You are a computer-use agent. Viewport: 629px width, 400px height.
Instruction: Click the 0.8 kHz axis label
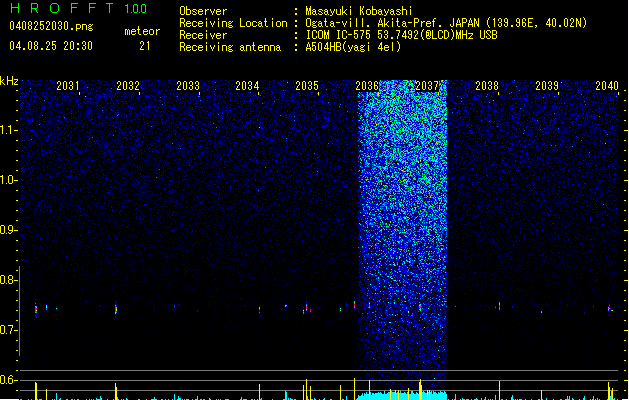[x=9, y=280]
